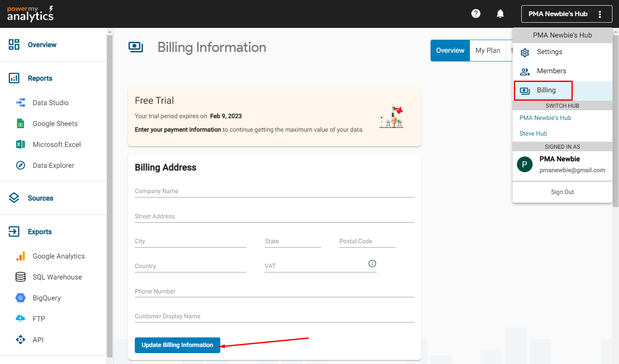Toggle the PMA Newbie's Hub dropdown menu
The width and height of the screenshot is (619, 364).
click(566, 14)
